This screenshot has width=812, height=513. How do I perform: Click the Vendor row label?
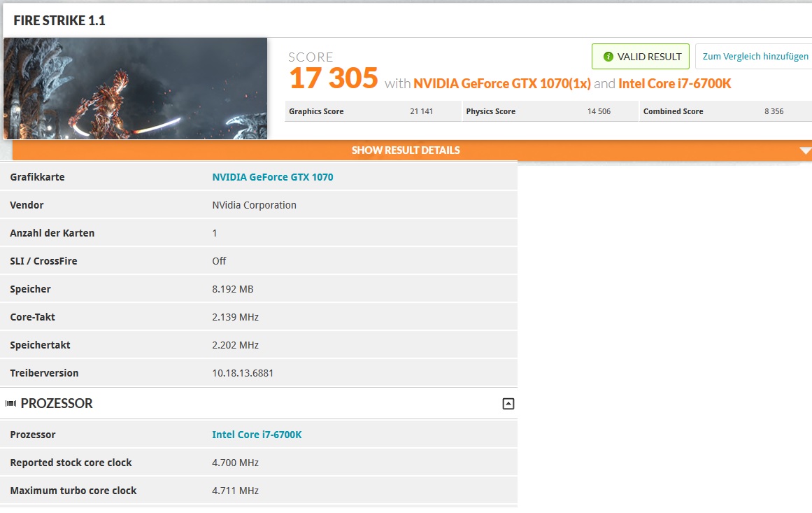click(x=27, y=205)
